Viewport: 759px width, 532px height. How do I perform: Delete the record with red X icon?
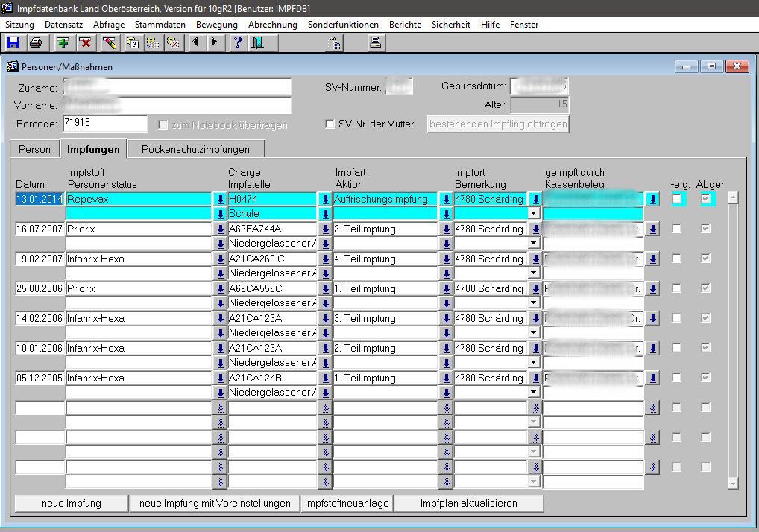point(85,42)
